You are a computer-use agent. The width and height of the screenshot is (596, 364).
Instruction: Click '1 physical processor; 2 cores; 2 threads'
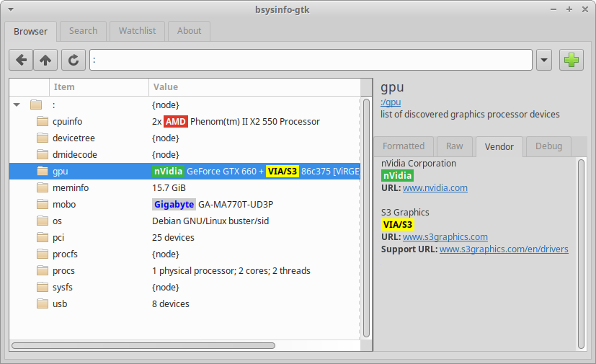click(x=231, y=271)
